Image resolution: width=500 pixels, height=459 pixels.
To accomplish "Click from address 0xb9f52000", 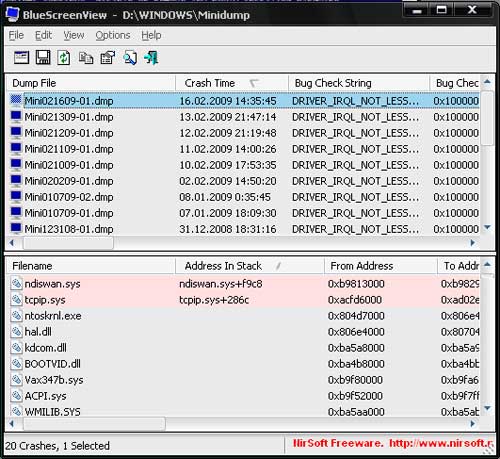I will pos(355,396).
